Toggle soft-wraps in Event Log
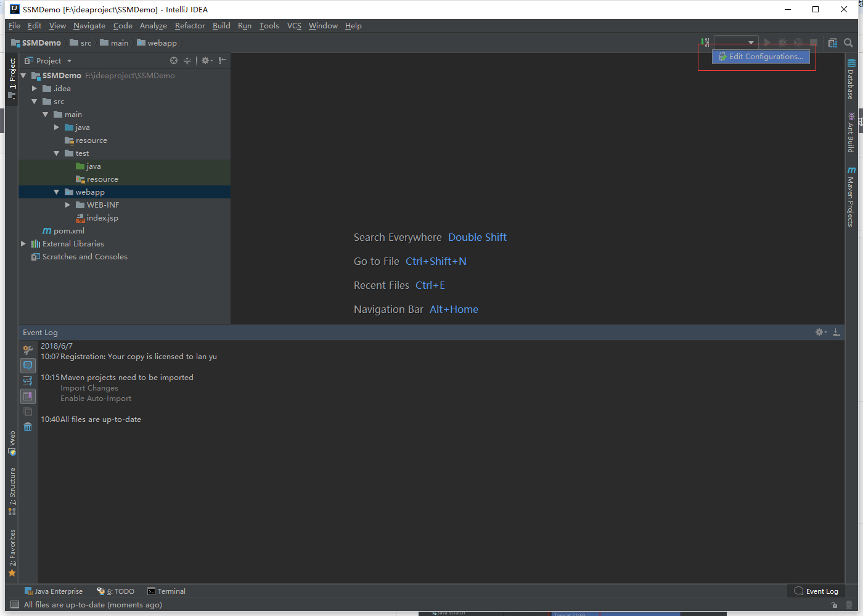863x616 pixels. click(28, 381)
